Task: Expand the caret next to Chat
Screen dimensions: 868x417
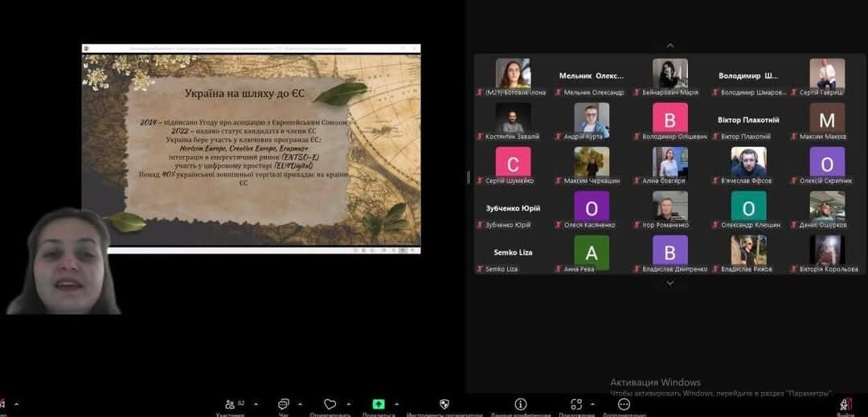Action: pyautogui.click(x=301, y=404)
